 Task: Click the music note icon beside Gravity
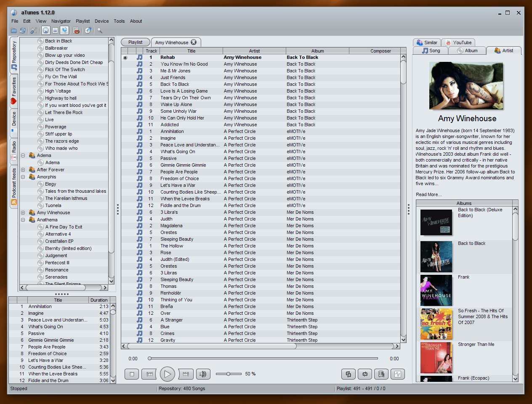[139, 340]
